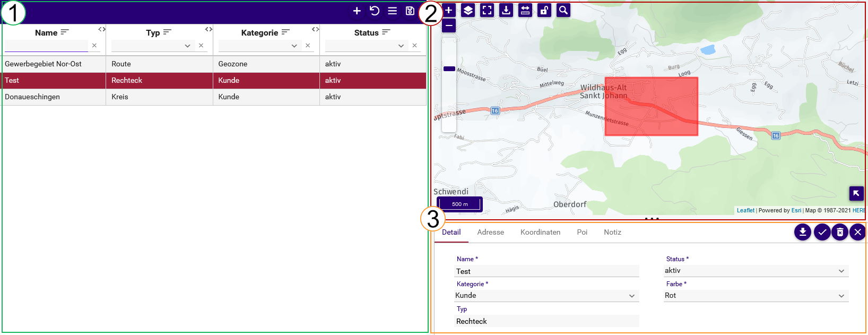Reload the geozone list
The height and width of the screenshot is (335, 868).
pyautogui.click(x=375, y=11)
